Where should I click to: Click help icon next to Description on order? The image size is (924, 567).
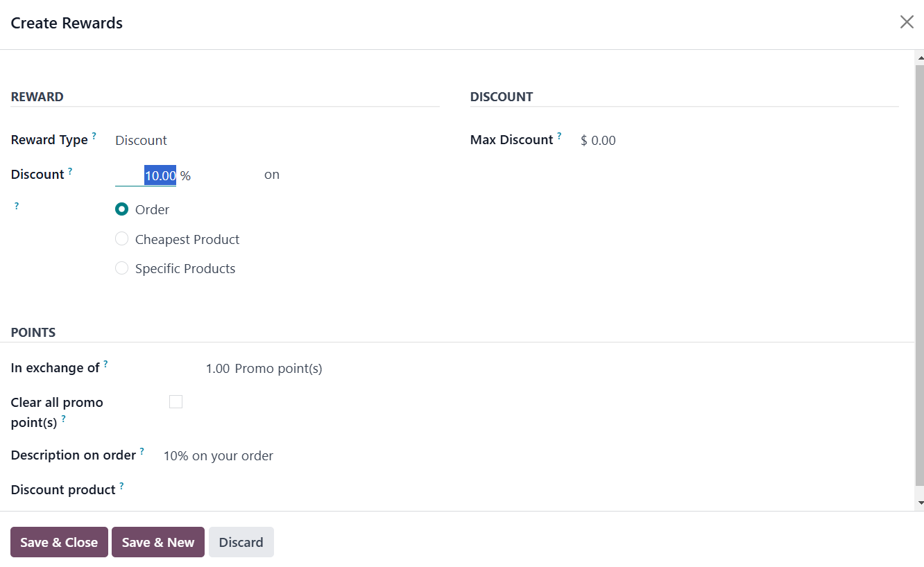pos(142,451)
